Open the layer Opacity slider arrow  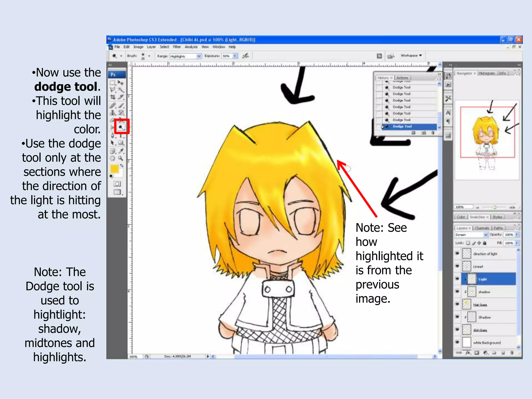point(517,235)
